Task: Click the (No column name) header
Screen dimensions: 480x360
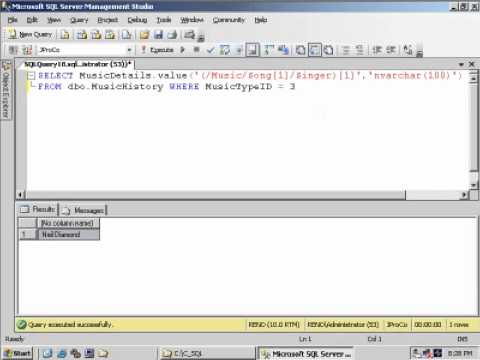Action: pyautogui.click(x=68, y=223)
